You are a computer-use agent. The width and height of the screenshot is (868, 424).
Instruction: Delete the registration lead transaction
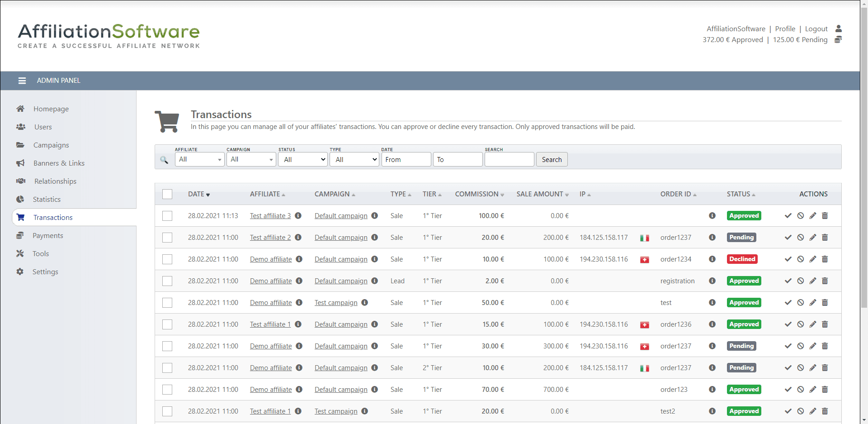[x=825, y=281]
